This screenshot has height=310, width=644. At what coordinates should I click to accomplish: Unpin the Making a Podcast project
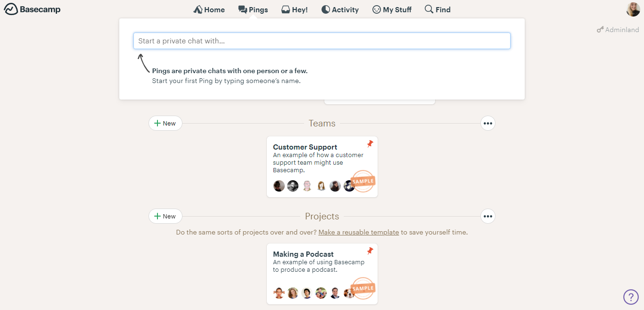point(370,251)
